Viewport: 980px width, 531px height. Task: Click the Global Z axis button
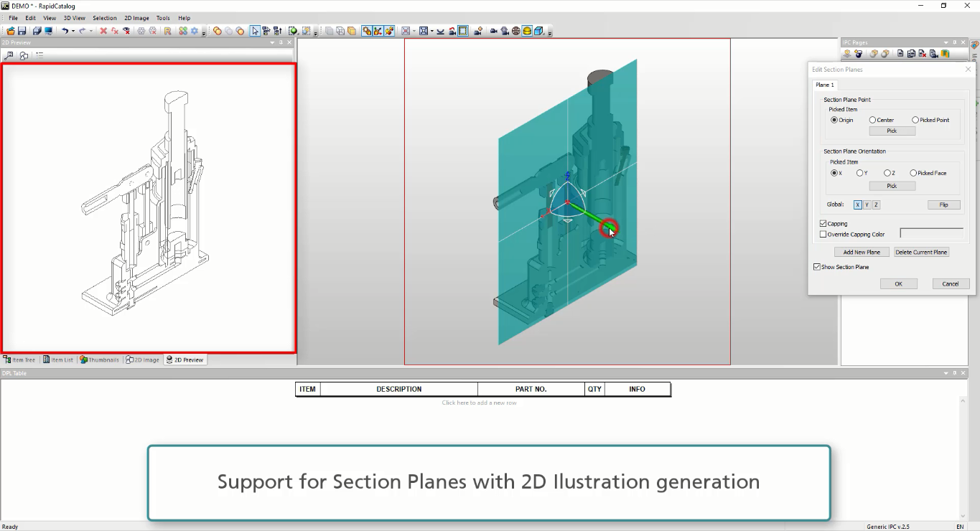pos(877,205)
